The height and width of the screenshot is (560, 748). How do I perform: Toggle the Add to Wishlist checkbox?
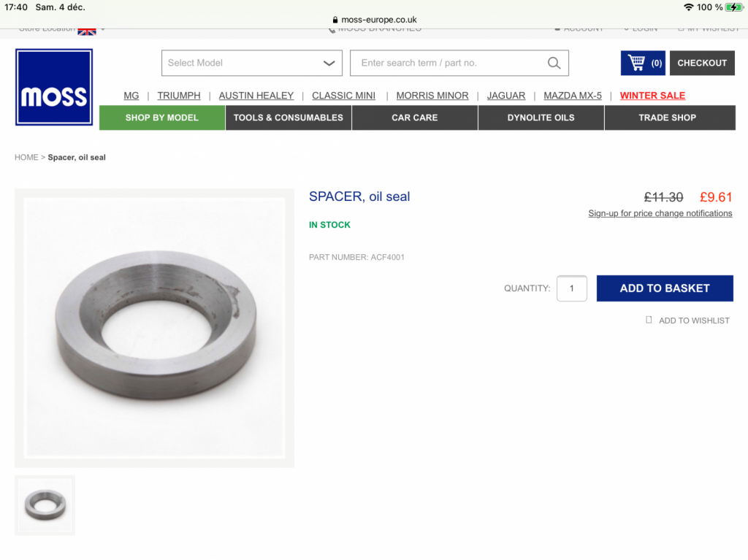point(649,320)
